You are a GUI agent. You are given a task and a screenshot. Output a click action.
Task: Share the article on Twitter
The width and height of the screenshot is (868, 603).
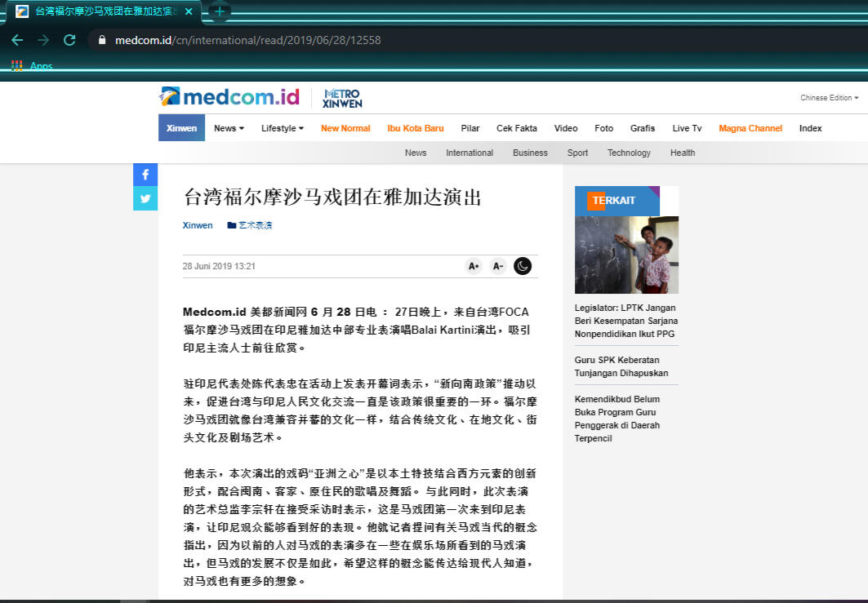pos(145,198)
